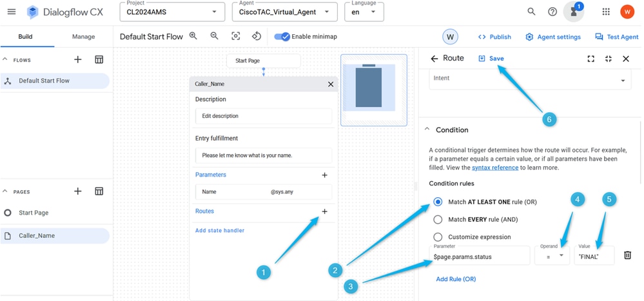Open the help question mark icon
The image size is (644, 301).
point(552,12)
